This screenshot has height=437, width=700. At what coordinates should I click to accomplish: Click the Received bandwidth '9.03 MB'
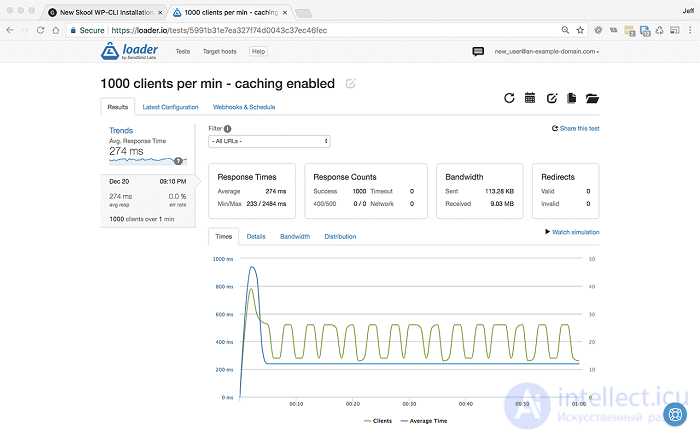502,204
